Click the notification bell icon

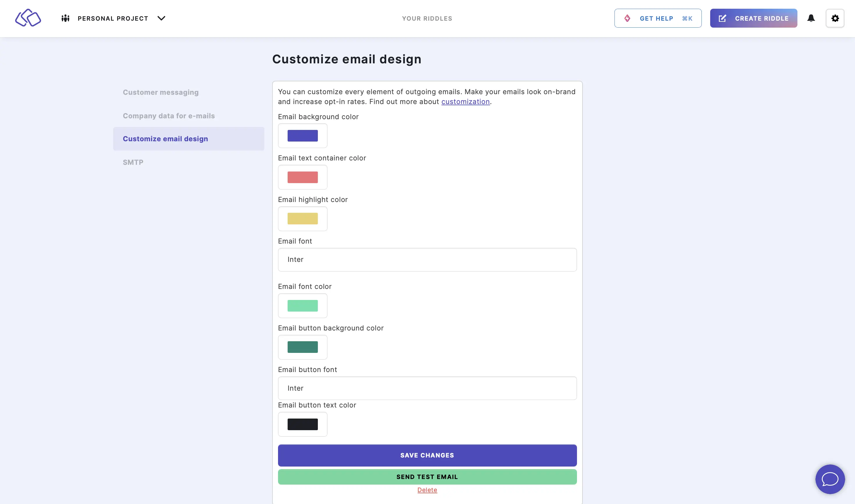(811, 18)
